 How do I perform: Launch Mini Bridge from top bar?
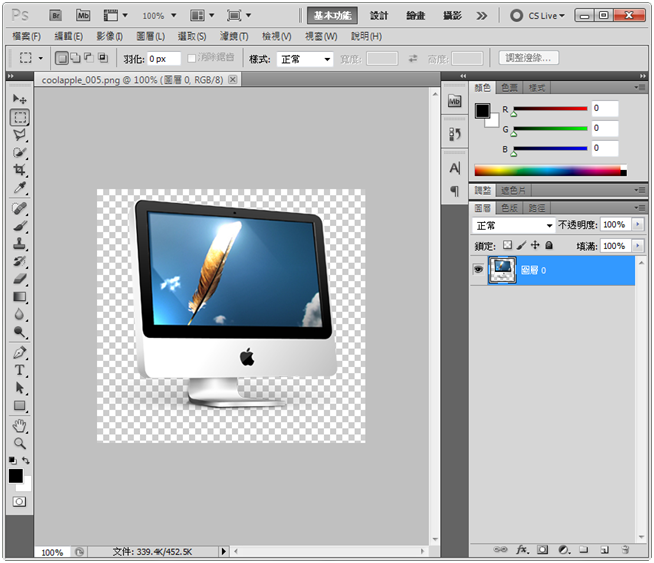(83, 15)
